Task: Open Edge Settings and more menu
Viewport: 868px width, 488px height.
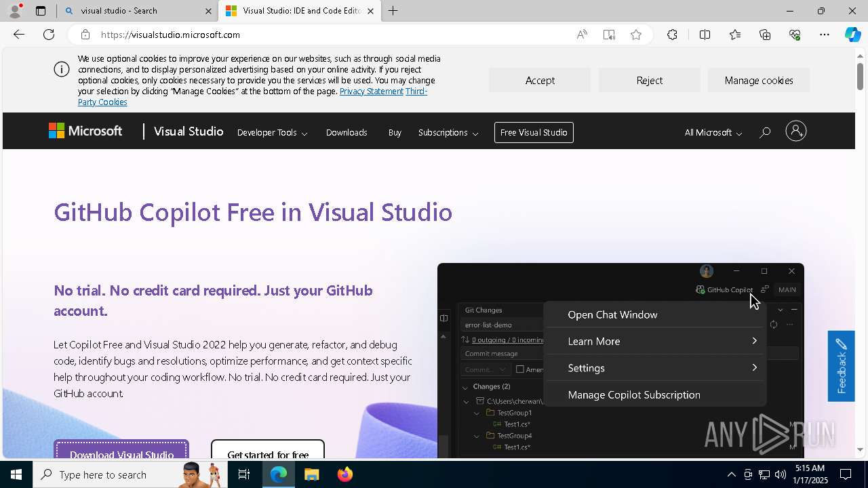Action: pyautogui.click(x=825, y=35)
